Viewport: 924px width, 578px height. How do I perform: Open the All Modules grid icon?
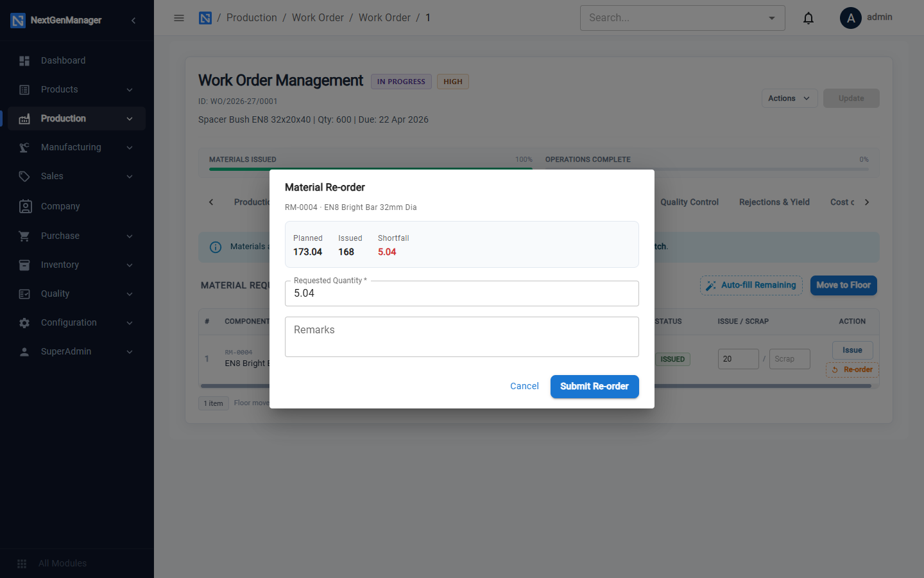22,563
